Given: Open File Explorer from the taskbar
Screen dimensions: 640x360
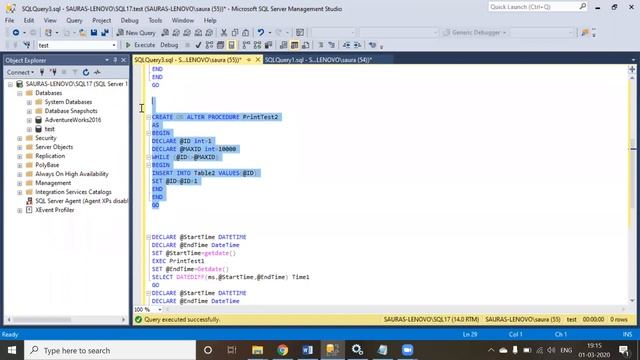Looking at the screenshot, I should tap(258, 350).
